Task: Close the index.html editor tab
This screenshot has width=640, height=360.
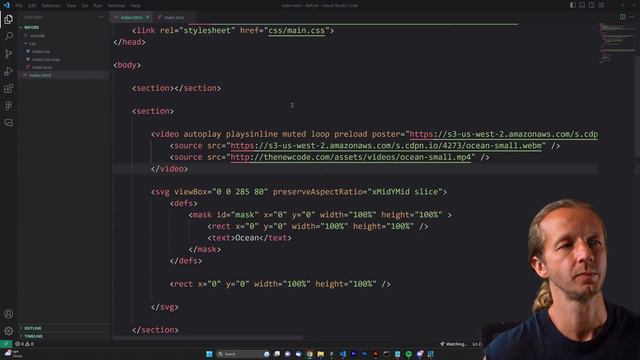Action: (148, 17)
